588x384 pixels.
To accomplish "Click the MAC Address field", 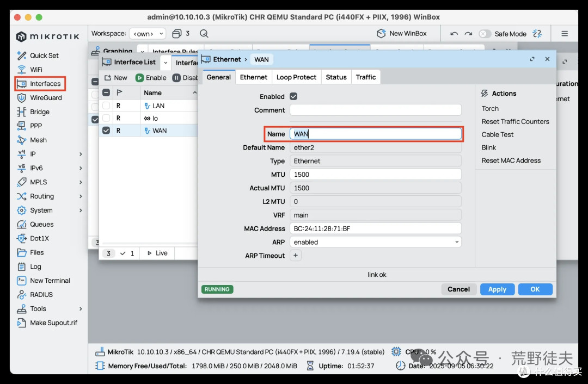I will pyautogui.click(x=375, y=228).
